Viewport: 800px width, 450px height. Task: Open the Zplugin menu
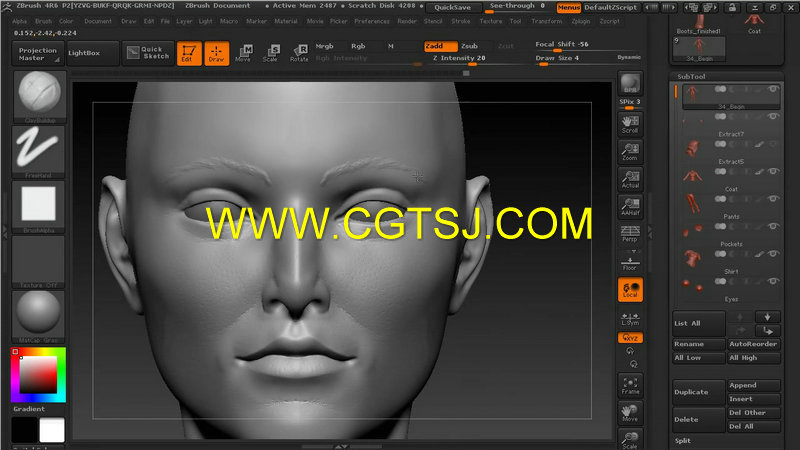pyautogui.click(x=581, y=21)
